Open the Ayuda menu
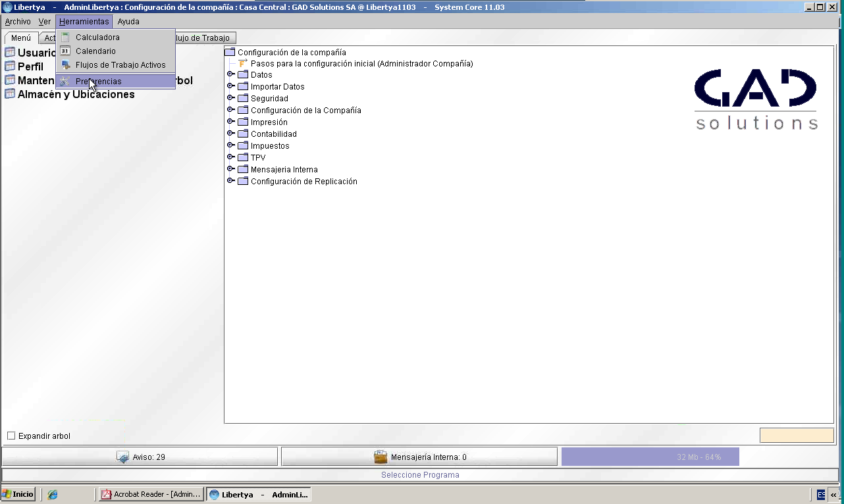This screenshot has height=504, width=844. (128, 22)
